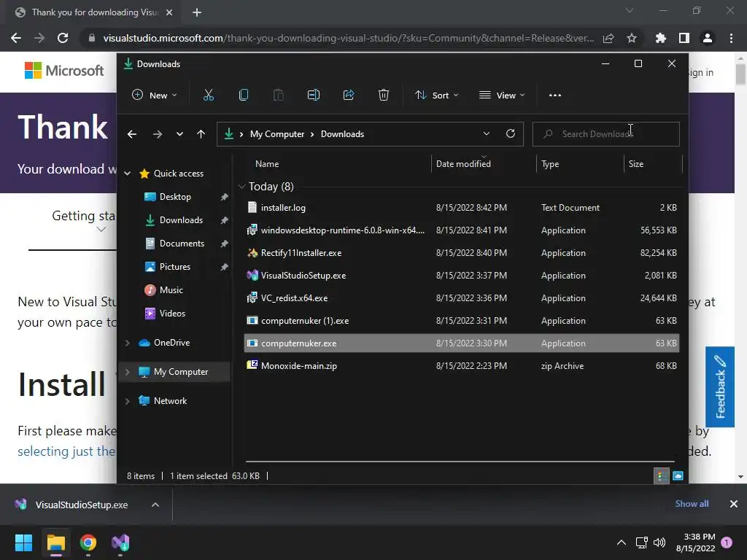Expand the OneDrive tree node
The image size is (747, 560).
(x=127, y=343)
